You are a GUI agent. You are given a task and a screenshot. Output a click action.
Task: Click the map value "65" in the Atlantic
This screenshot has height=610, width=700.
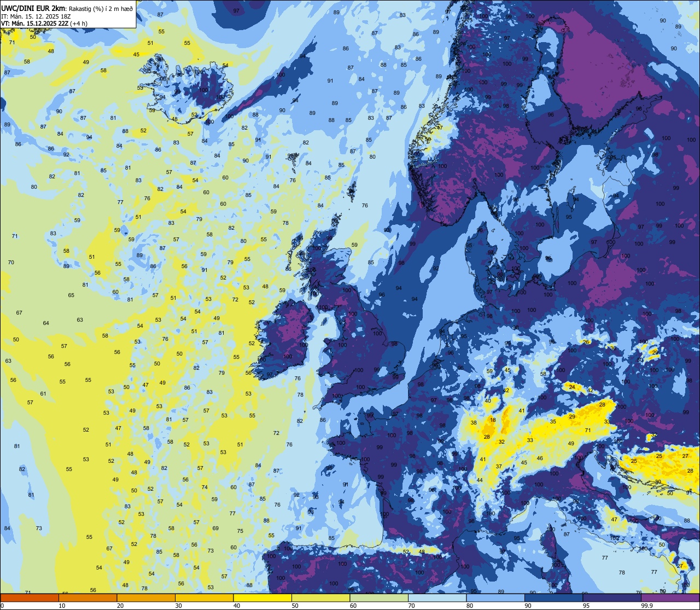[x=71, y=295]
